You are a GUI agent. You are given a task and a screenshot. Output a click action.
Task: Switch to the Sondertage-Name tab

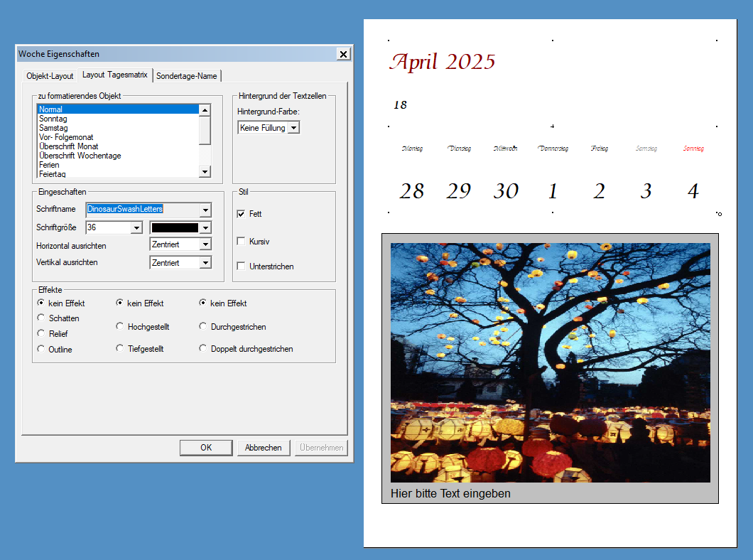(x=187, y=75)
